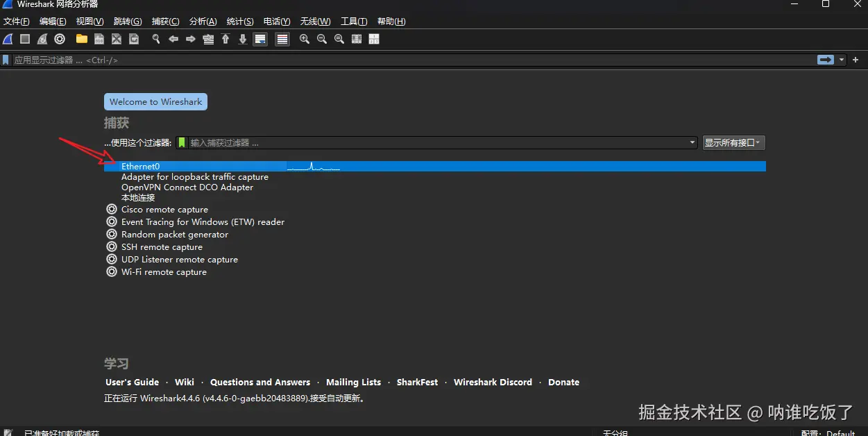Add display filter button with plus
The width and height of the screenshot is (868, 436).
coord(856,60)
